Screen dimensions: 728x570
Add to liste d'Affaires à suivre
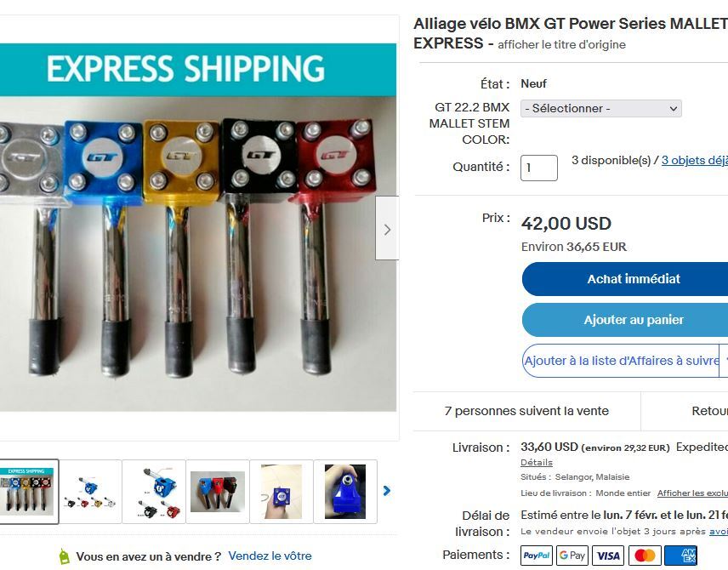point(621,361)
